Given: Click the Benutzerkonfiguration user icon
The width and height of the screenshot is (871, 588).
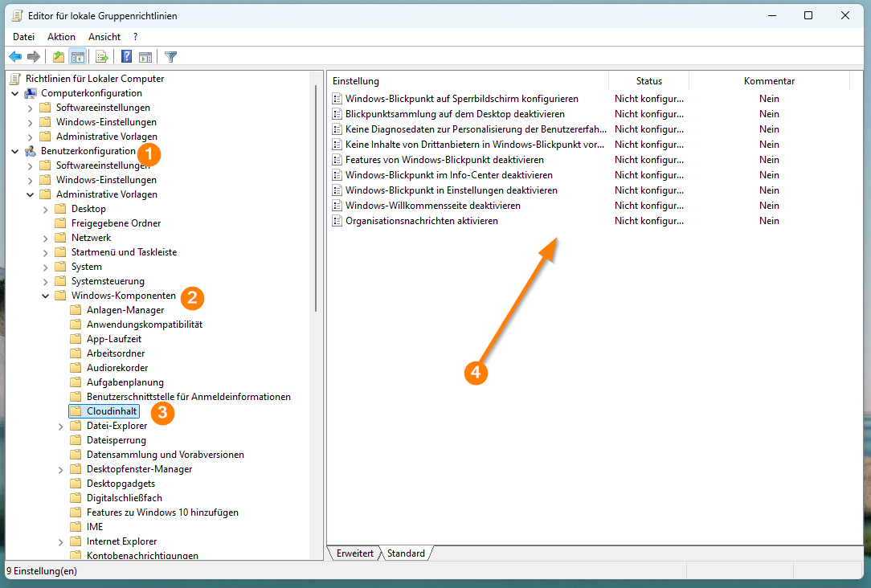Looking at the screenshot, I should tap(31, 151).
